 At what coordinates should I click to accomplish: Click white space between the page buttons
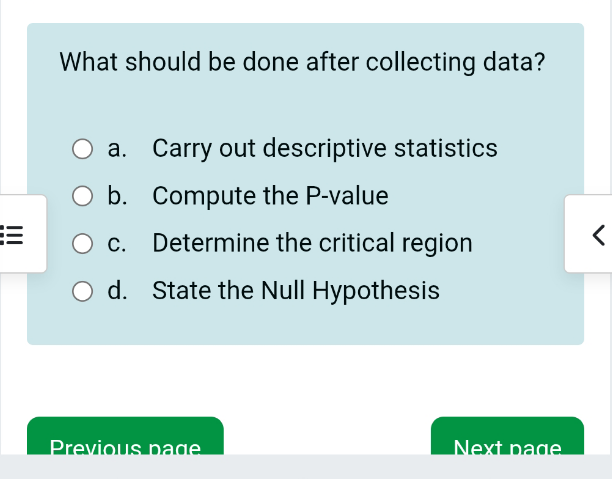tap(327, 435)
